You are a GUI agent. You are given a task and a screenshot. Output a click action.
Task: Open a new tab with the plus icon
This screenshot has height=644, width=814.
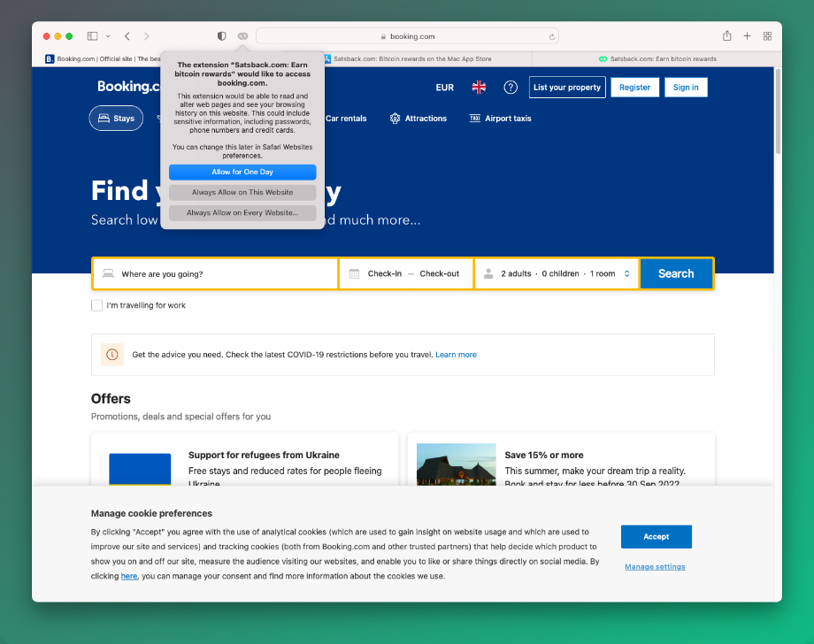coord(747,35)
